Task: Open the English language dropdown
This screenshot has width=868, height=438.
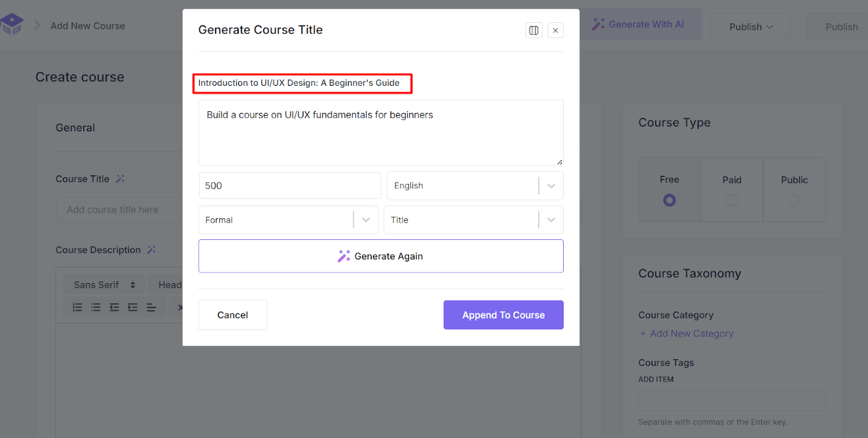Action: [475, 186]
